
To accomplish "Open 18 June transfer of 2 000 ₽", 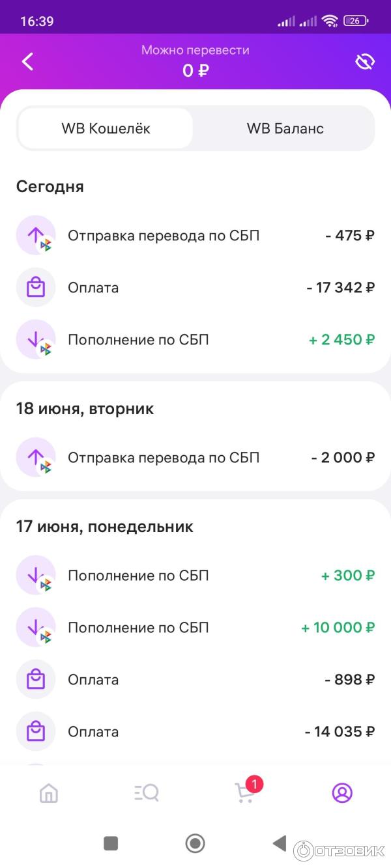I will 195,457.
